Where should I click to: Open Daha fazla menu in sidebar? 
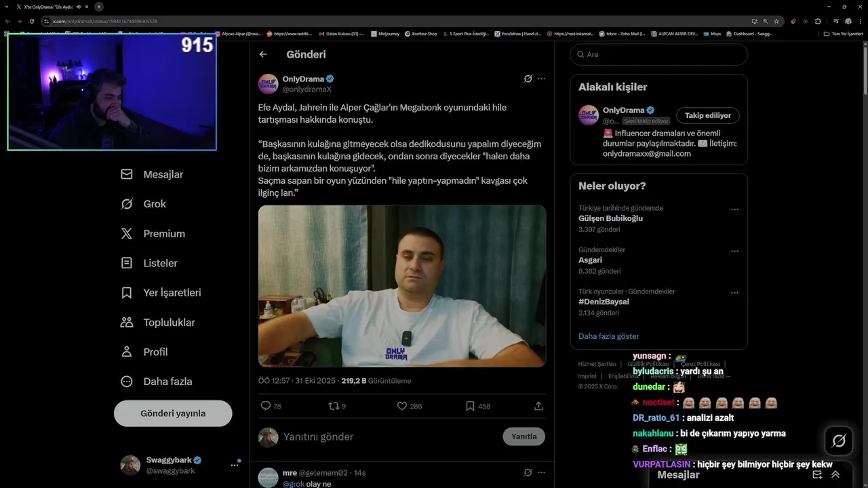pos(156,382)
